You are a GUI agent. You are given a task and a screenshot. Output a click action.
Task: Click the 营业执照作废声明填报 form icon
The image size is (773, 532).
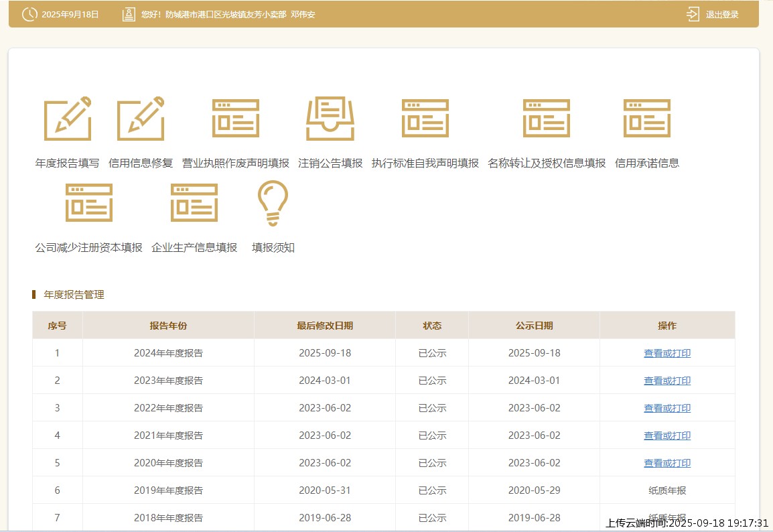click(236, 119)
